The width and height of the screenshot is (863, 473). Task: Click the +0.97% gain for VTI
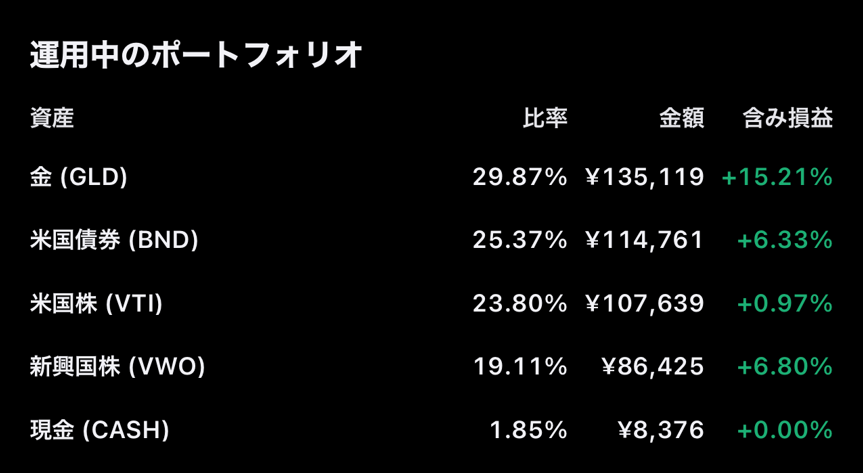[x=785, y=304]
